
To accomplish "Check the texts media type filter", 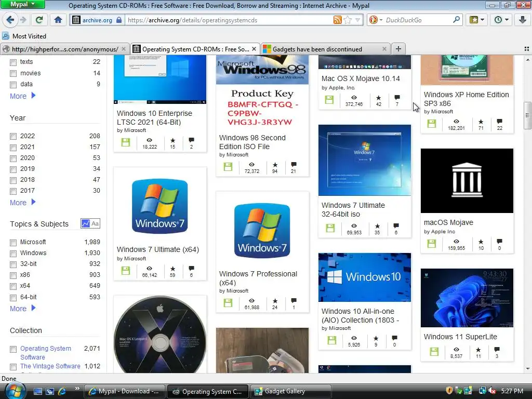I will 13,62.
